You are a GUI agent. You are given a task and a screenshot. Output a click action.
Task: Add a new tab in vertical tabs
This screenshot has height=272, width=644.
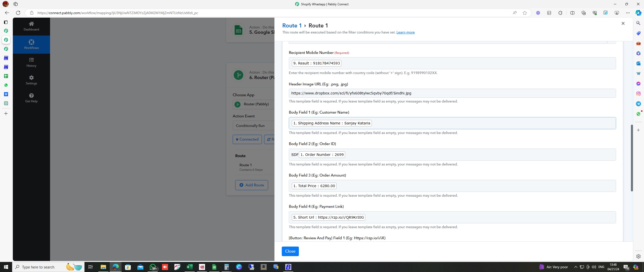[x=6, y=114]
